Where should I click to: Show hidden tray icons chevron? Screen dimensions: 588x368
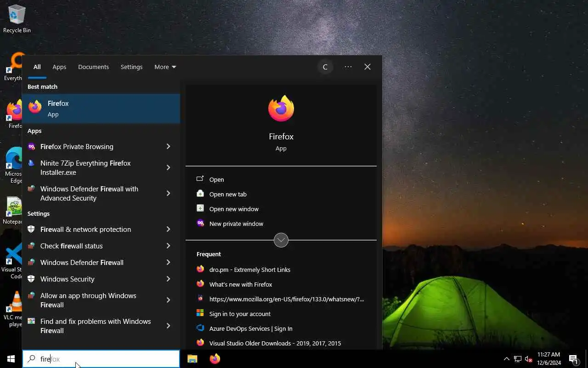[x=507, y=359]
